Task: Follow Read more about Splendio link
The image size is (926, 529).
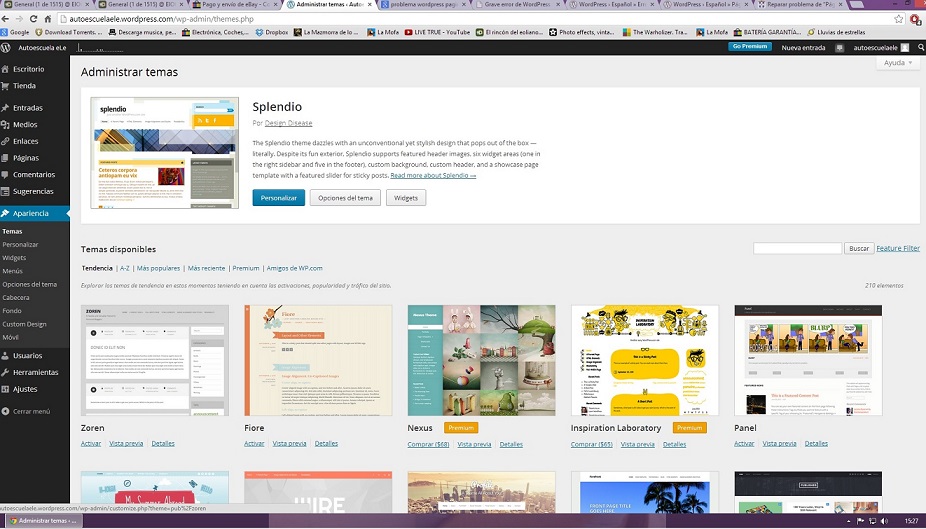Action: coord(433,175)
